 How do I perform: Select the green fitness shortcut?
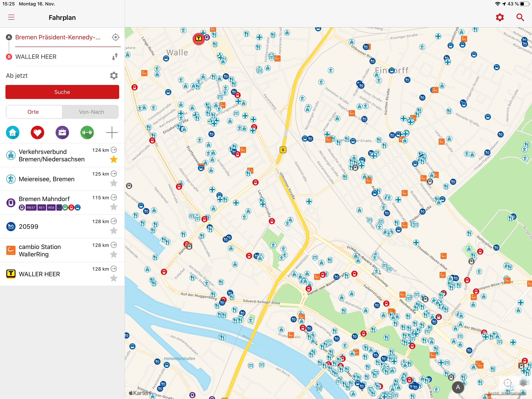click(87, 132)
